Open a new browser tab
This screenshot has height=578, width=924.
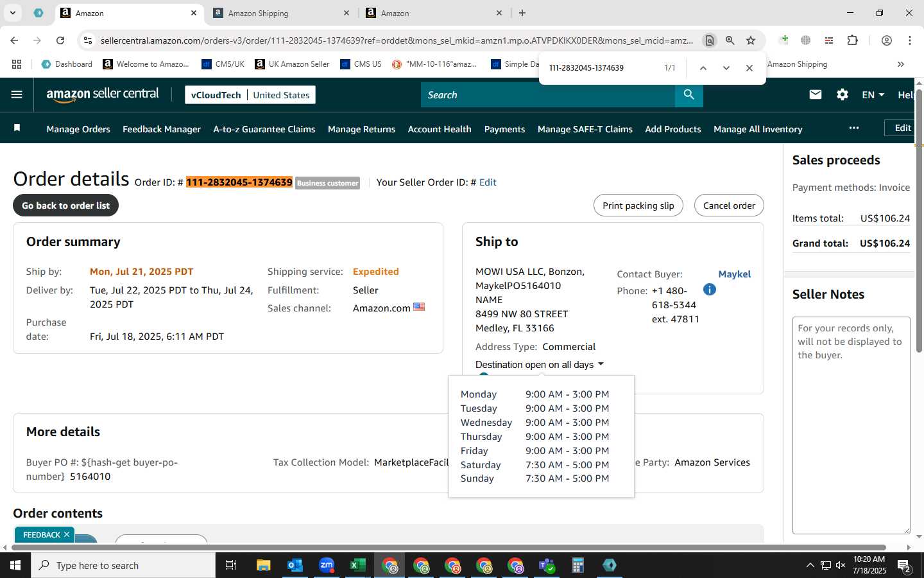coord(522,13)
